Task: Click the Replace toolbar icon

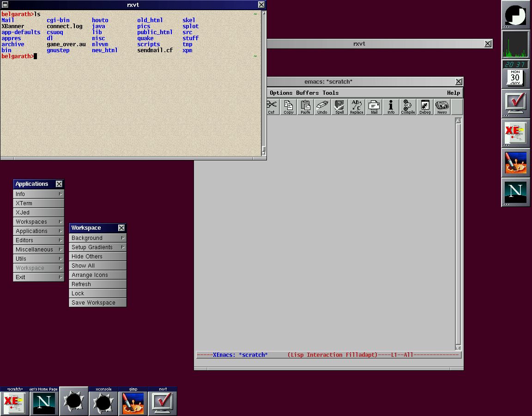Action: (357, 107)
